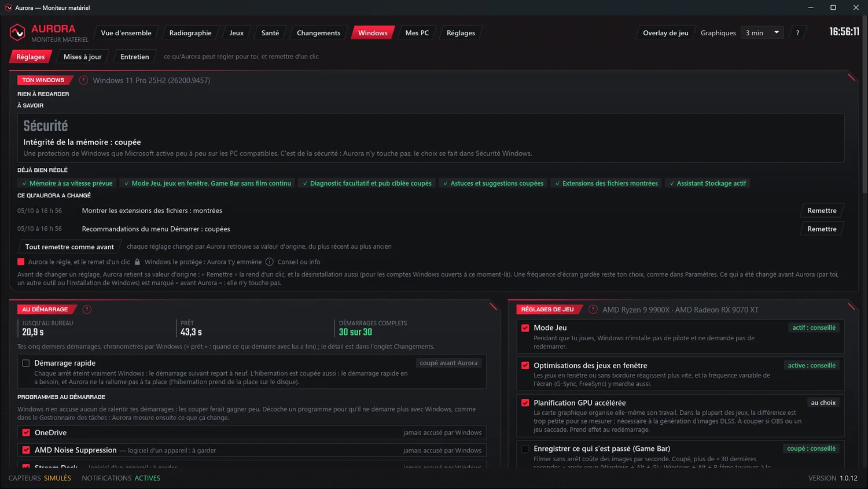The height and width of the screenshot is (489, 868).
Task: Toggle Optimisations des jeux en fenêtre checkbox
Action: (525, 366)
